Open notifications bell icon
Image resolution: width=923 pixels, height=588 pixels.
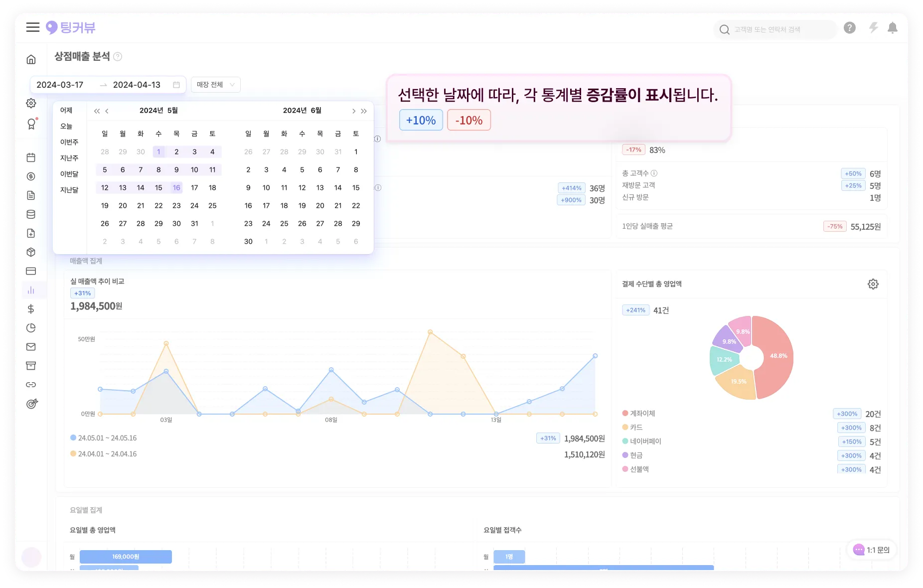point(893,28)
